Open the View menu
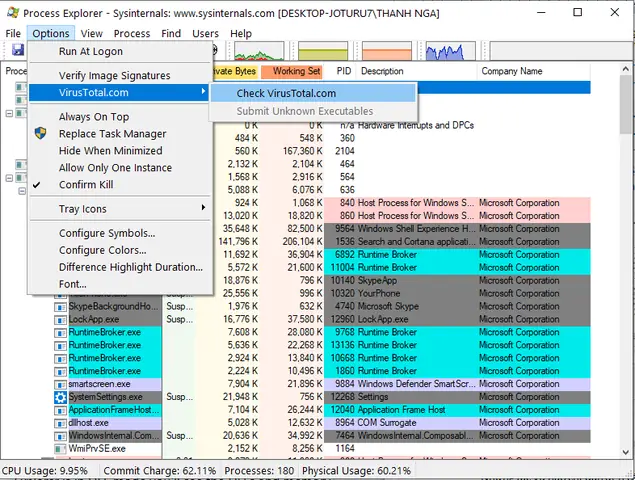 92,34
